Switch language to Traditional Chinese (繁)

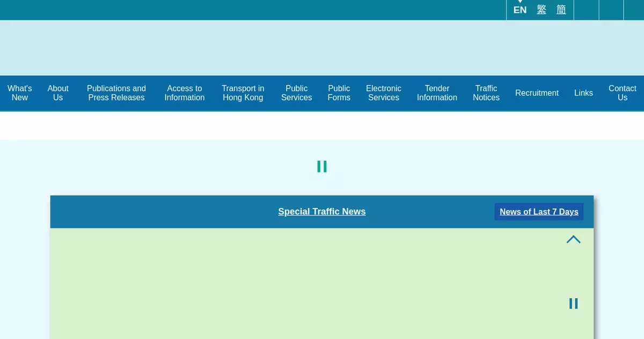click(x=541, y=10)
